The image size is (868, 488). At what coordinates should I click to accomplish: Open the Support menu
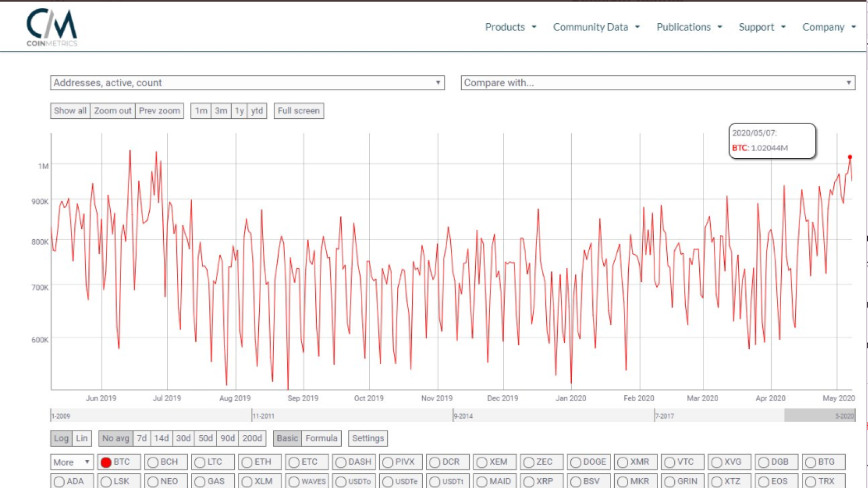pyautogui.click(x=762, y=27)
